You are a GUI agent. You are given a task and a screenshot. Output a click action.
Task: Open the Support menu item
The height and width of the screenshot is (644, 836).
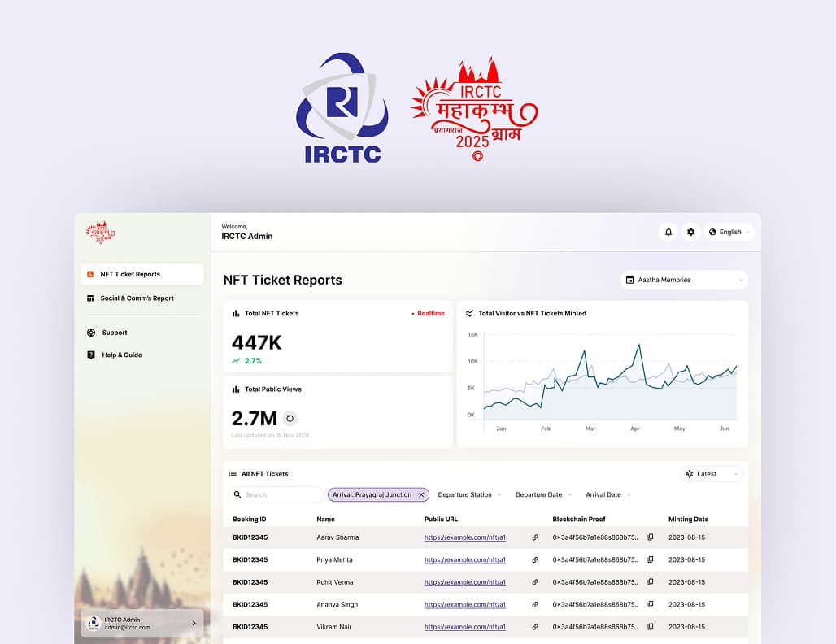[115, 333]
